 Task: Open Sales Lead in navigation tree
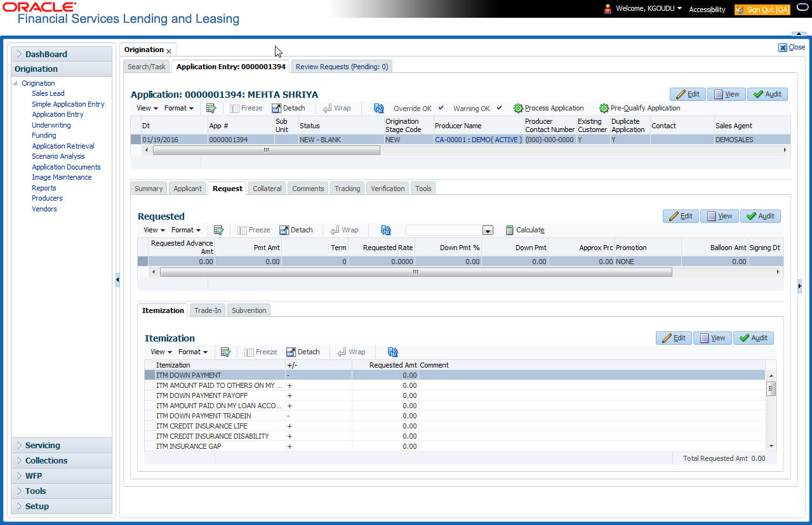pyautogui.click(x=48, y=93)
